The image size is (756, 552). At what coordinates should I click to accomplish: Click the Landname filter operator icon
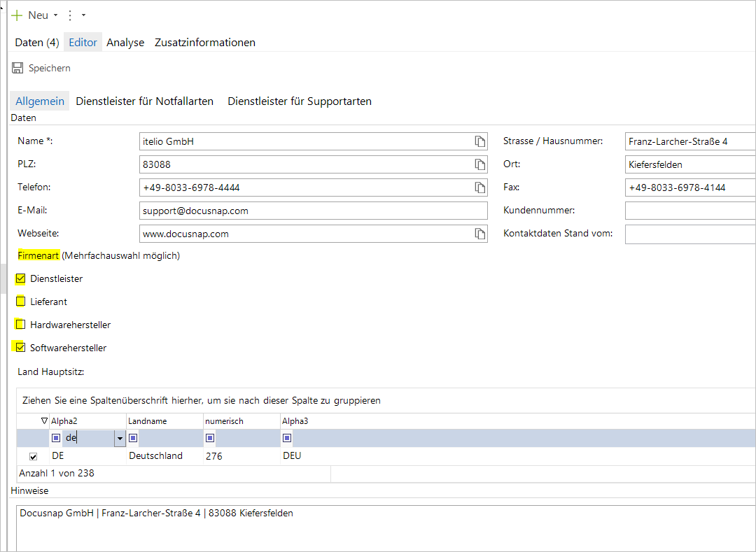pos(133,438)
